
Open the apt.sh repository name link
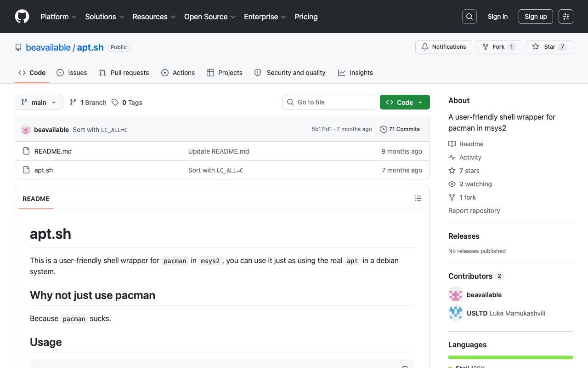point(90,47)
